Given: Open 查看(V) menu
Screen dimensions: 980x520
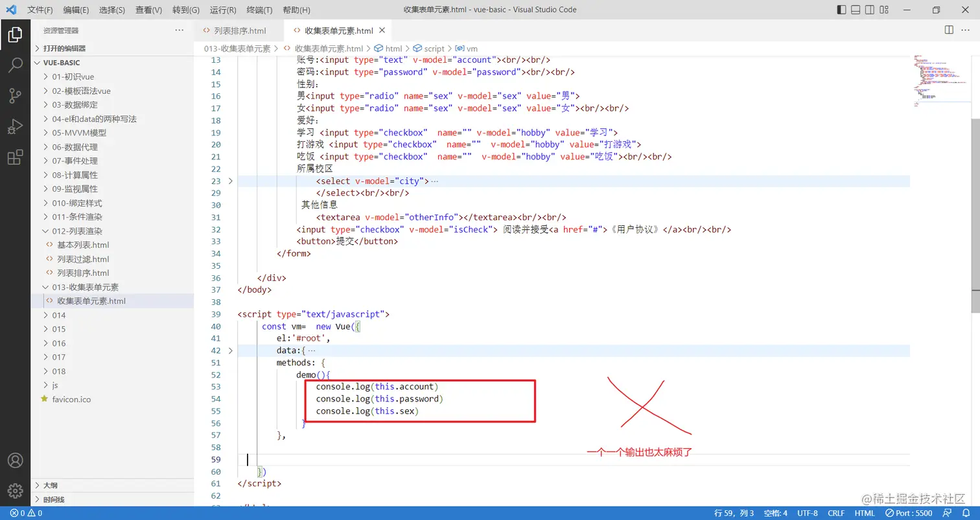Looking at the screenshot, I should pyautogui.click(x=149, y=10).
